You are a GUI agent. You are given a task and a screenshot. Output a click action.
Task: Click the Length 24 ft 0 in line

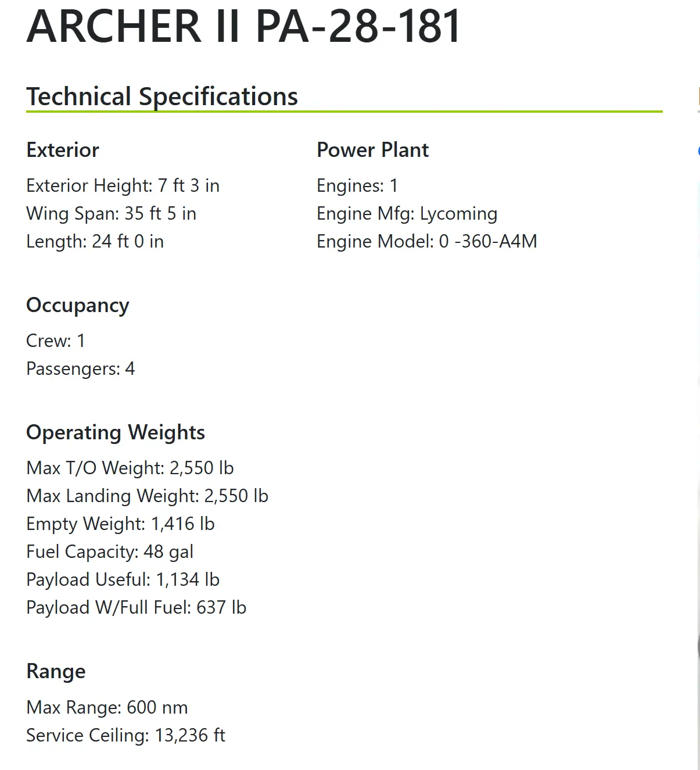(95, 241)
